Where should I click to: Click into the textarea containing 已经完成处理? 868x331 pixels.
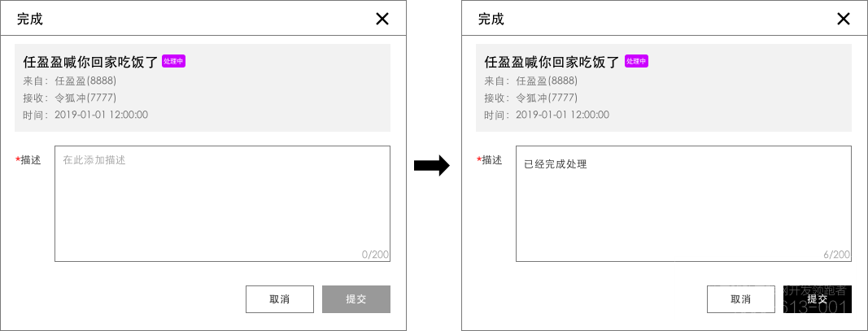pos(683,203)
